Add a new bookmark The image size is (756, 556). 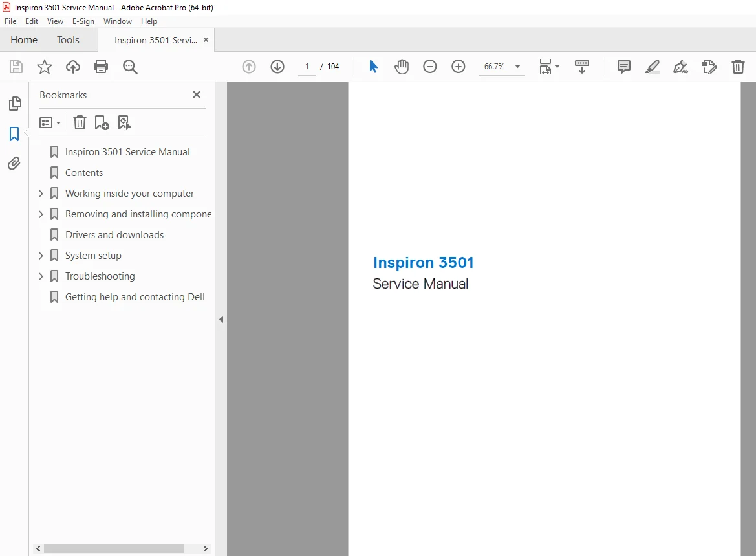102,122
